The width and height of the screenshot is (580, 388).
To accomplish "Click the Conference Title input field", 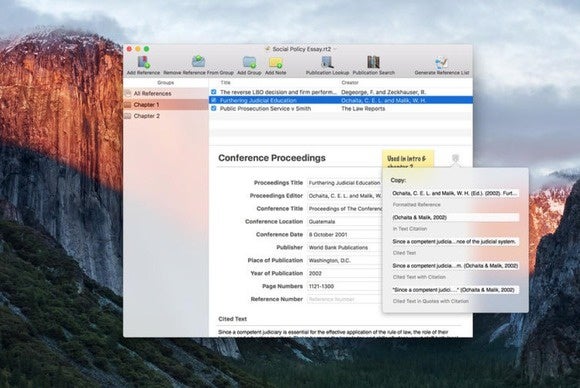I will (345, 209).
